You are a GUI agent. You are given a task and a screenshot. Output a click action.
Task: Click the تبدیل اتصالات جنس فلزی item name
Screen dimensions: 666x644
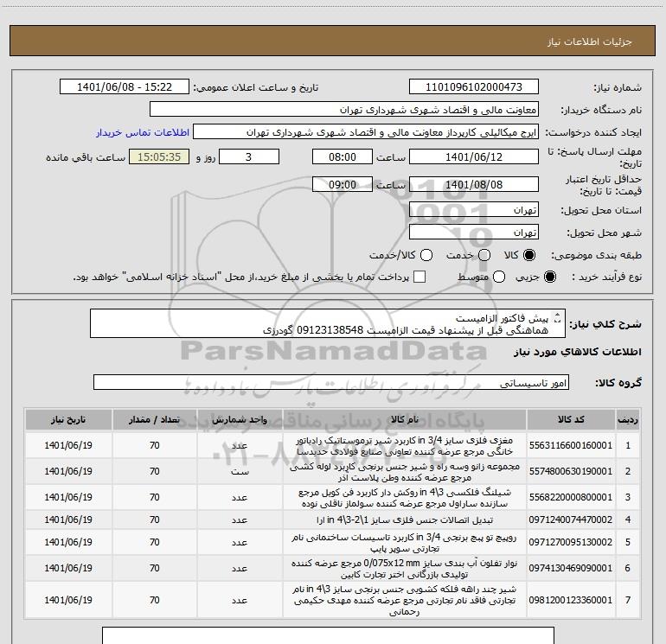point(405,520)
